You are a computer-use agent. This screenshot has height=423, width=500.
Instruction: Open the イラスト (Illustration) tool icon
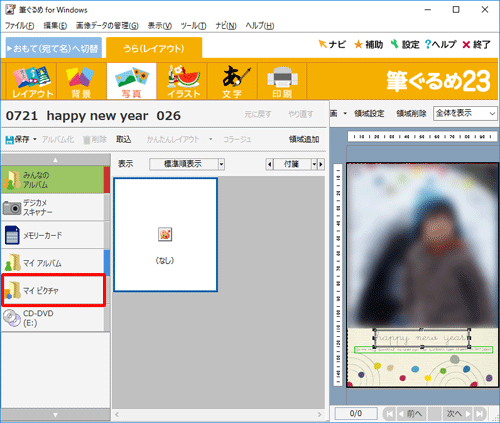pos(182,81)
